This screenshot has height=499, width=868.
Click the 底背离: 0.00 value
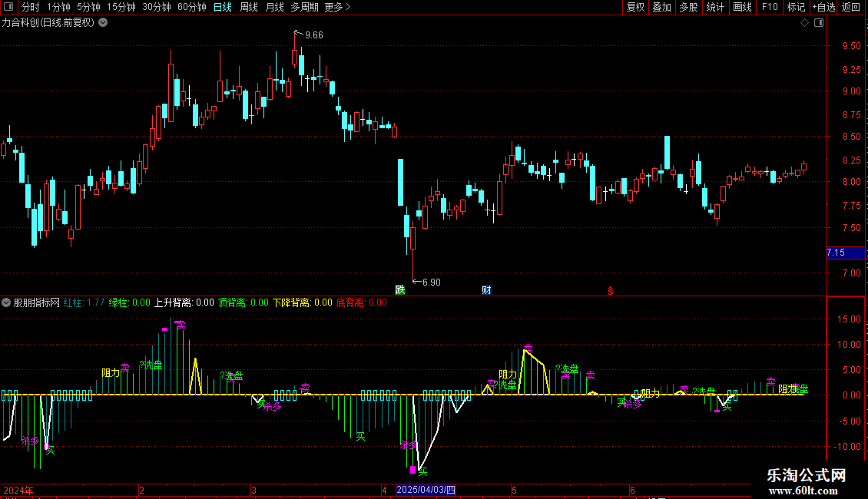click(x=362, y=302)
